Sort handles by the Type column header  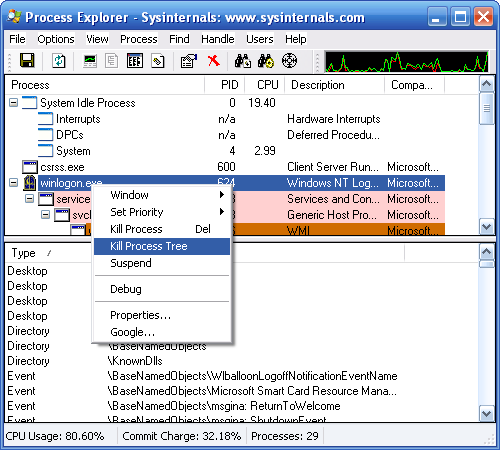pos(49,253)
